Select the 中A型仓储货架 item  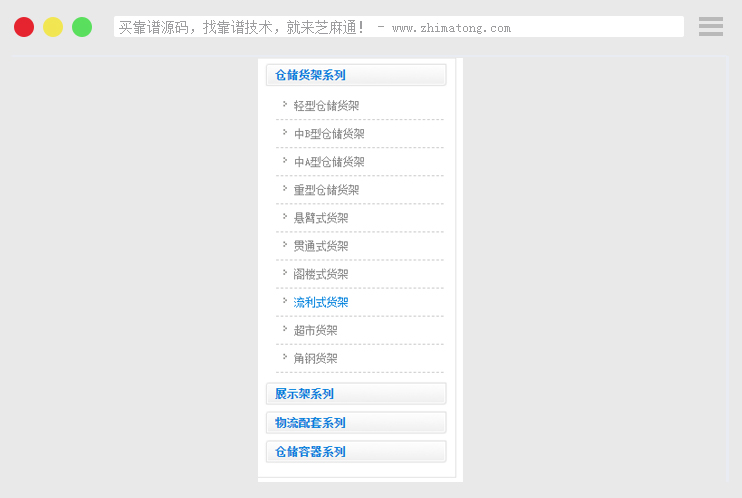click(329, 162)
